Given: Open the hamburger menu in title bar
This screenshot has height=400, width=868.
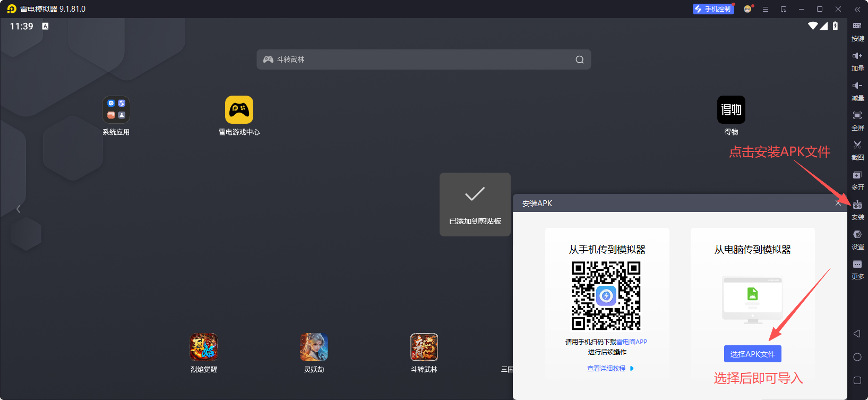Looking at the screenshot, I should point(766,9).
